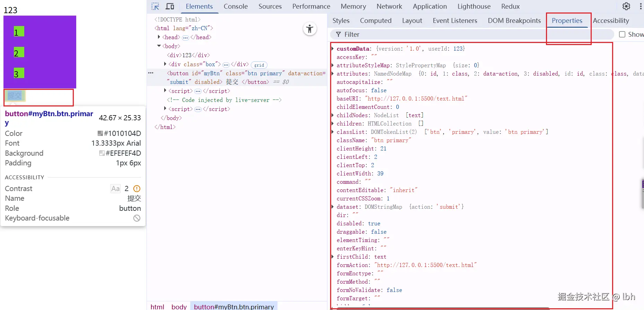Screen dimensions: 644x310
Task: Click the disabled 提交 button on page
Action: 15,95
